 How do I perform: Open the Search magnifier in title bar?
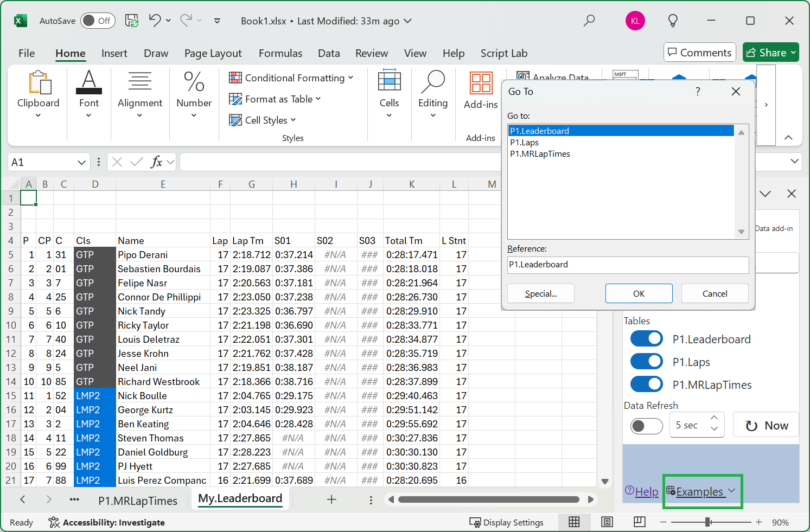(589, 21)
